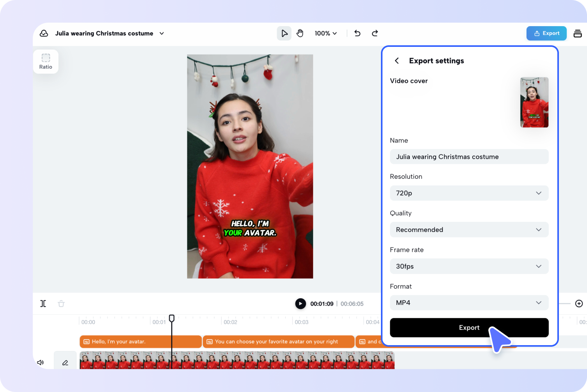Click the black Export button

469,328
